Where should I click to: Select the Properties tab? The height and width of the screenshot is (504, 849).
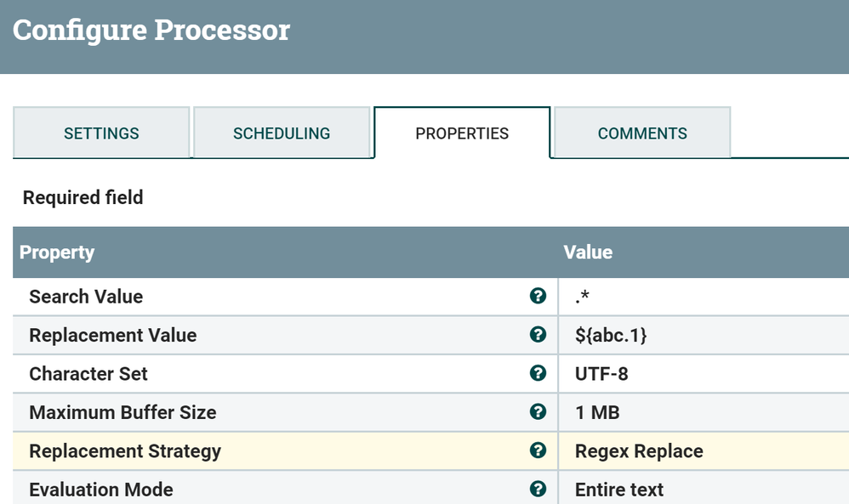pos(462,133)
